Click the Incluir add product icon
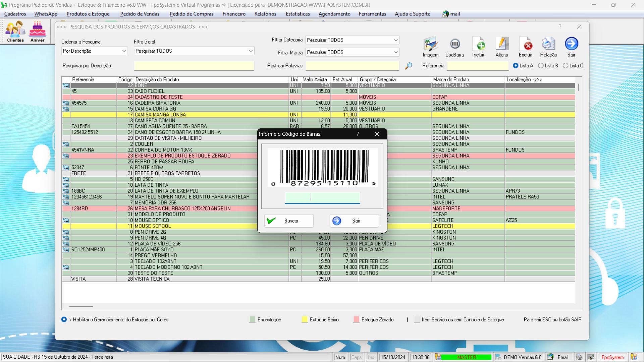The height and width of the screenshot is (362, 644). click(478, 47)
